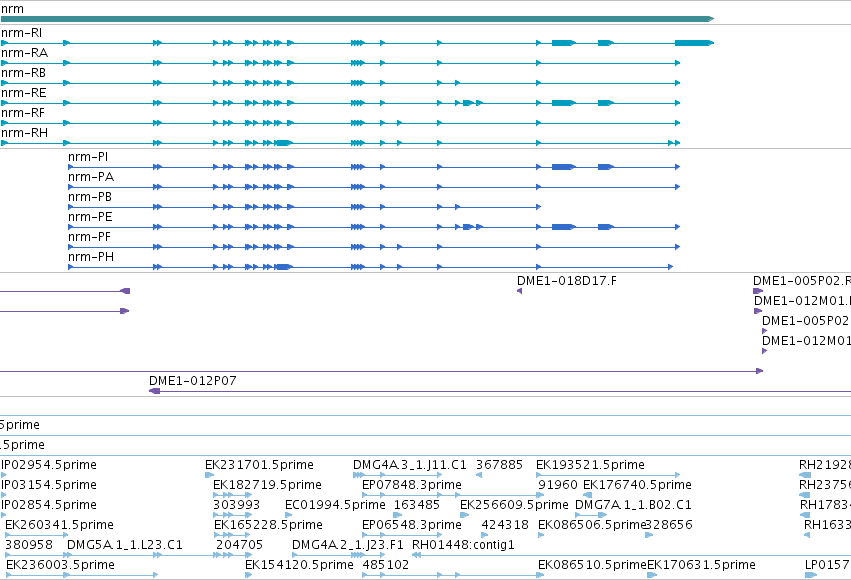Select the nrm gene label

(x=12, y=9)
